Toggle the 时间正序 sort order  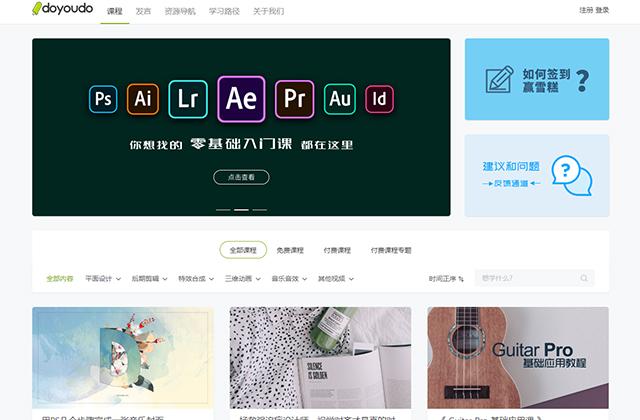446,279
